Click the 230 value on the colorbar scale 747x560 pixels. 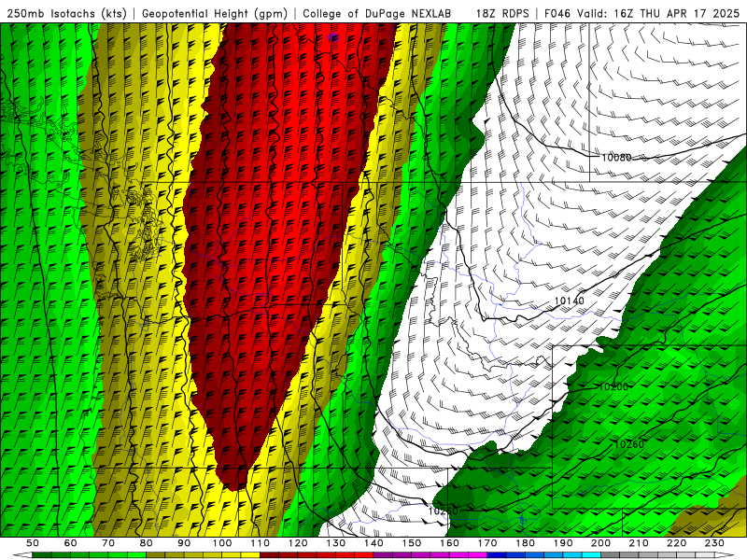point(715,543)
